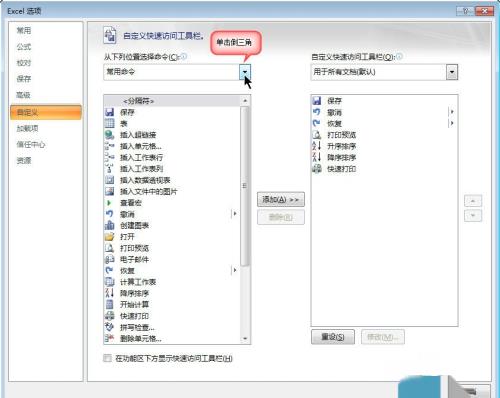Select the 保存 icon in the left commands list

[x=109, y=112]
